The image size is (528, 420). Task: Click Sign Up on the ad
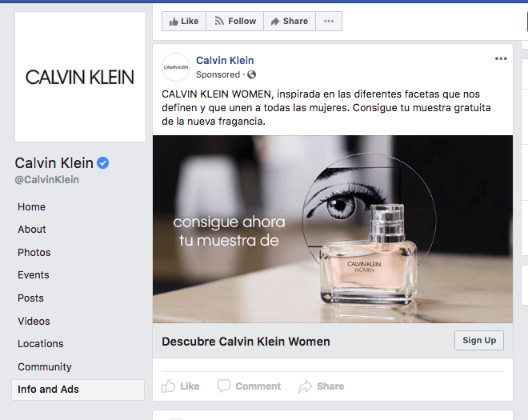pos(479,341)
